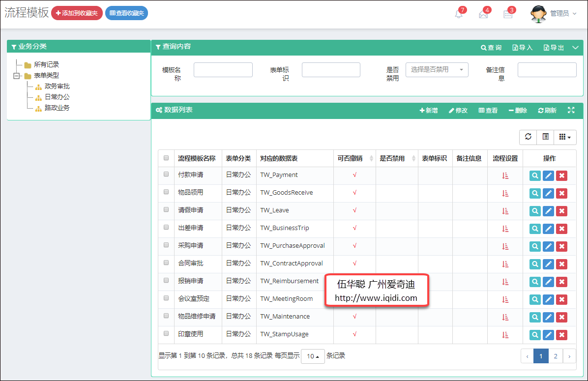Screen dimensions: 588x381
Task: Click the edit pencil icon for 请假申请
Action: click(x=548, y=211)
